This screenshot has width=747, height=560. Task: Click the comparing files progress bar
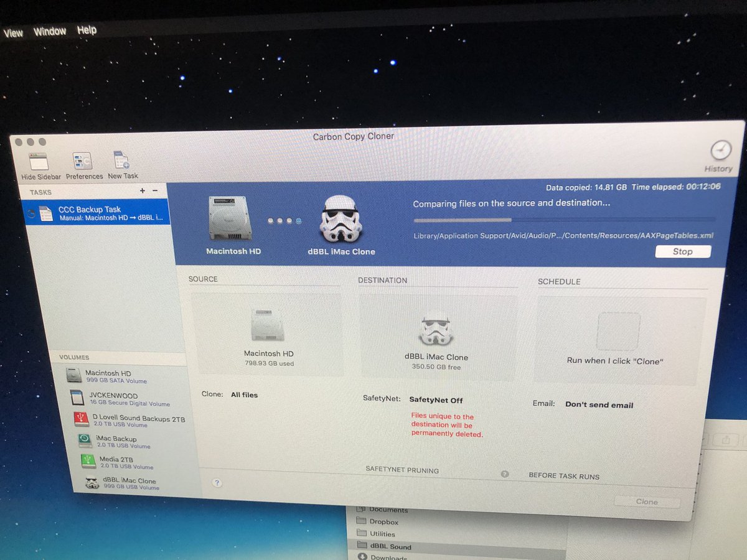(x=564, y=220)
